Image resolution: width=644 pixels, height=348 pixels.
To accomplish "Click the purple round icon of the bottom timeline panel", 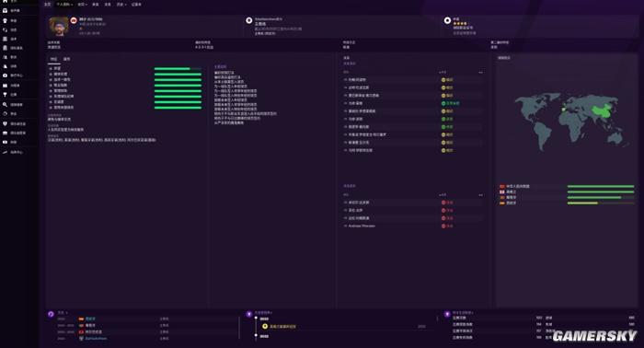I will pos(249,314).
